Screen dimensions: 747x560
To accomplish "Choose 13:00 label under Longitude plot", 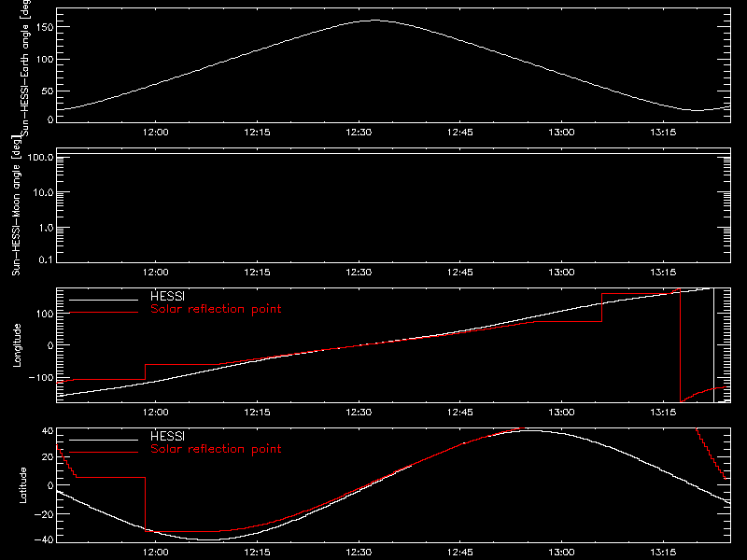I will click(x=561, y=412).
